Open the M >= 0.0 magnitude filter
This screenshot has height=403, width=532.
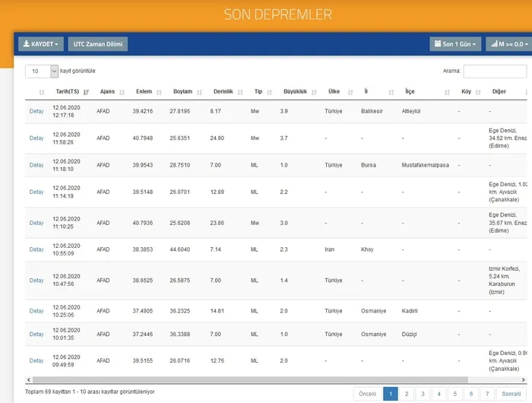tap(509, 44)
